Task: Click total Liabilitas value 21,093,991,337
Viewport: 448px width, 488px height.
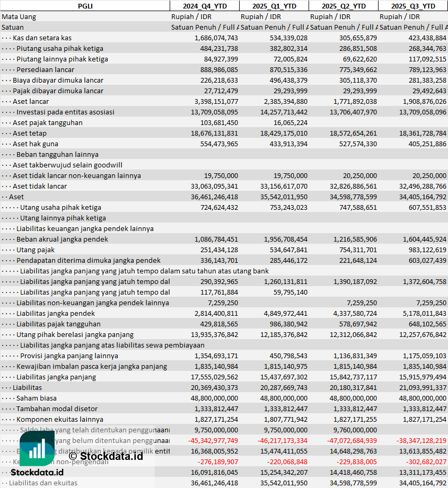Action: pyautogui.click(x=423, y=387)
